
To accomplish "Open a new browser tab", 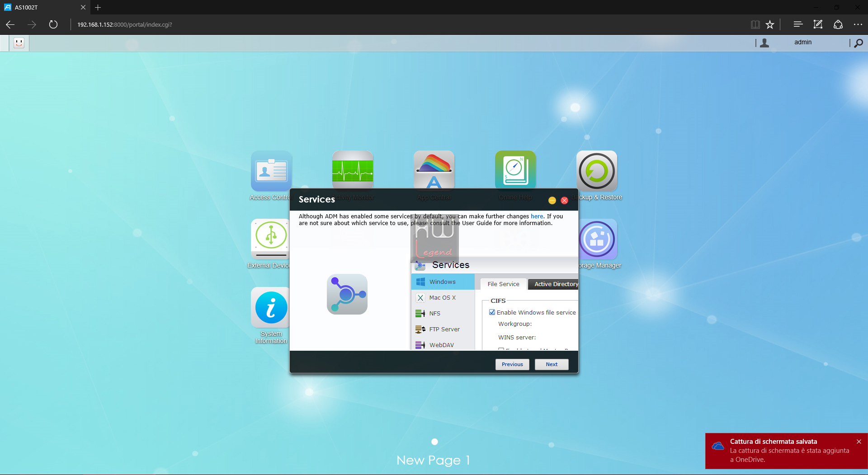I will click(x=98, y=7).
